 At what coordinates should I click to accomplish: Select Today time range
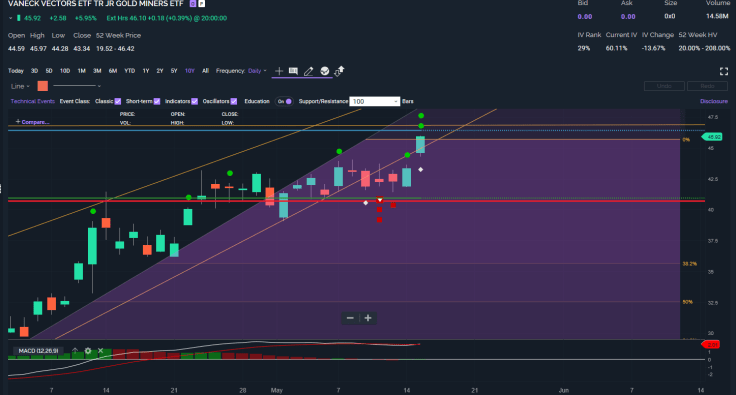click(15, 71)
